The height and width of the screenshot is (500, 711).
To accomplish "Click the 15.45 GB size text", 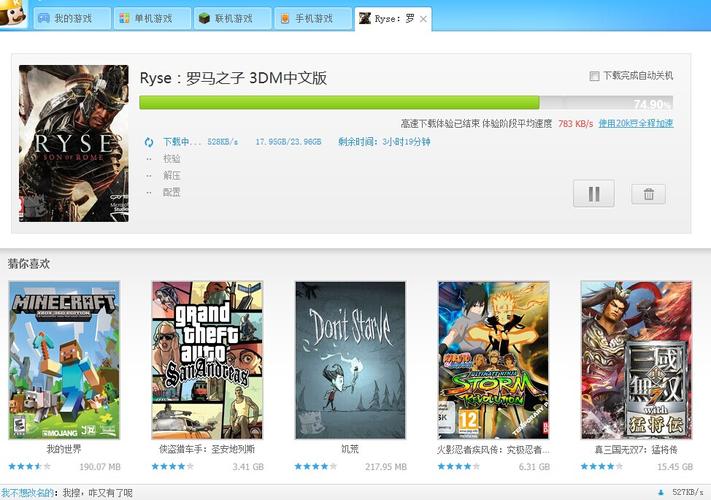I will click(675, 467).
